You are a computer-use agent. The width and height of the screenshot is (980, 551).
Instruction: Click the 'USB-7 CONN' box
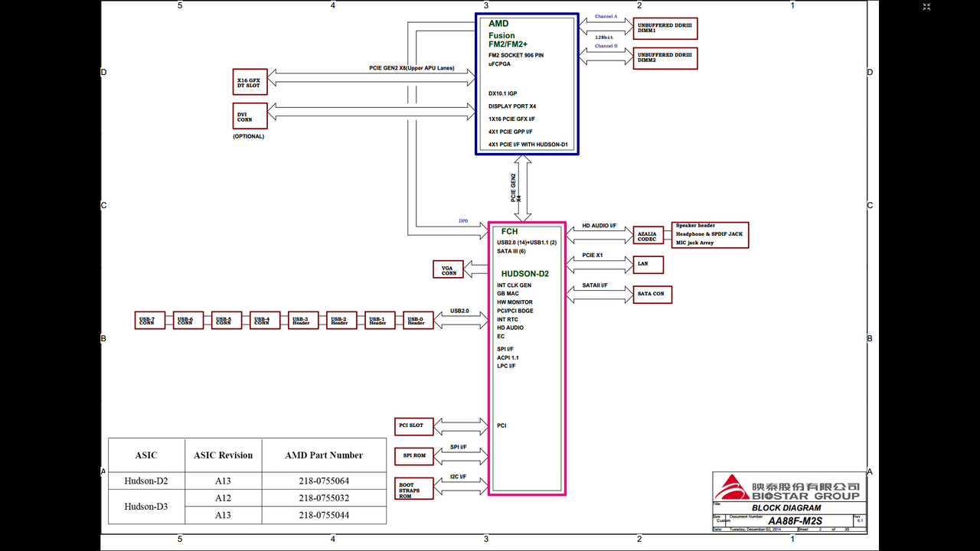tap(149, 321)
